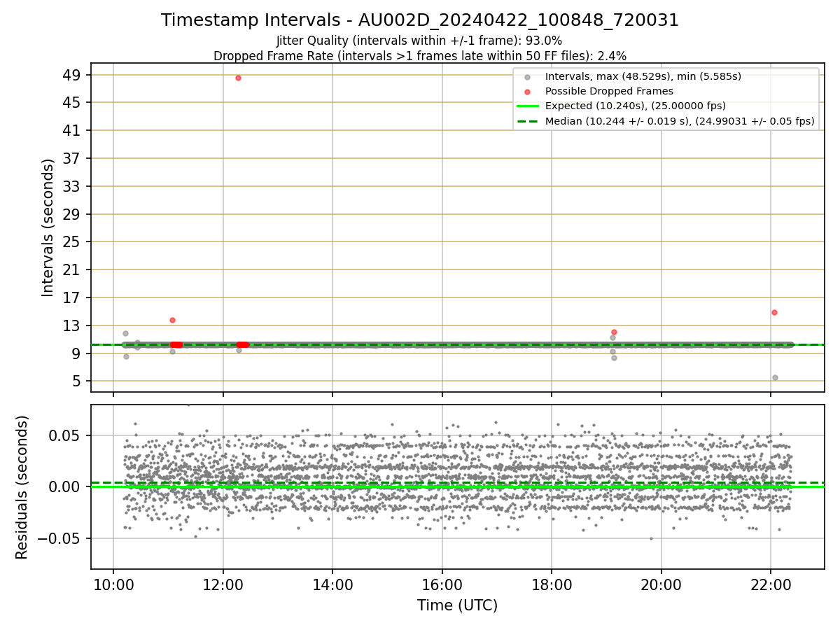Click the 49 tick label on y-axis

tap(71, 75)
